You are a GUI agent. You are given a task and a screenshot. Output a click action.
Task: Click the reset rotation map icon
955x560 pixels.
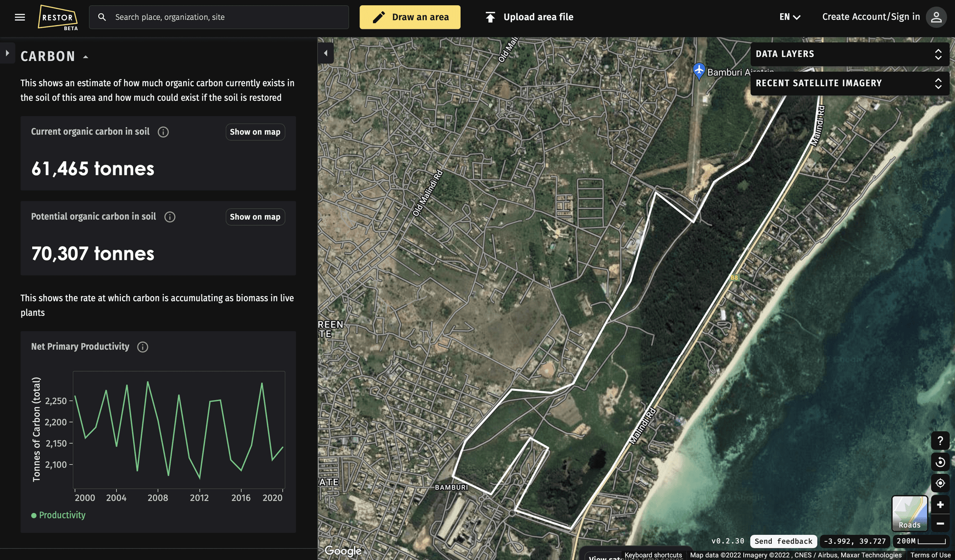[940, 462]
